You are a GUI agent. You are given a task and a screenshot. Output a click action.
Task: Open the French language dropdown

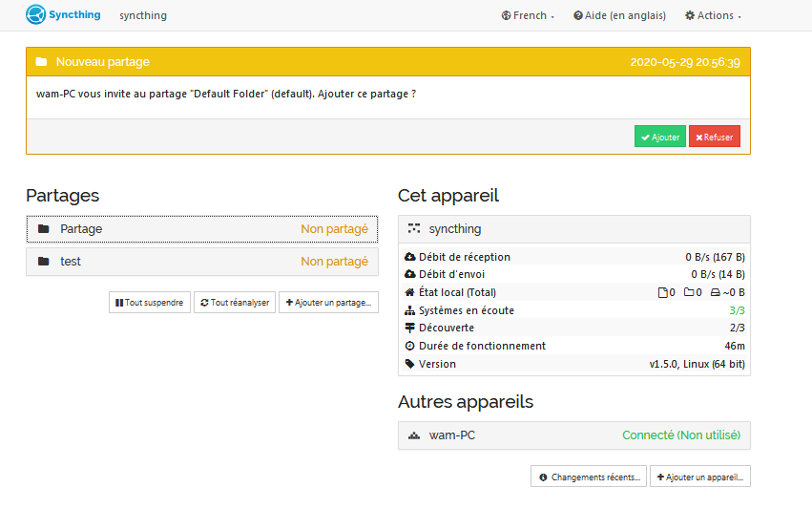(529, 15)
